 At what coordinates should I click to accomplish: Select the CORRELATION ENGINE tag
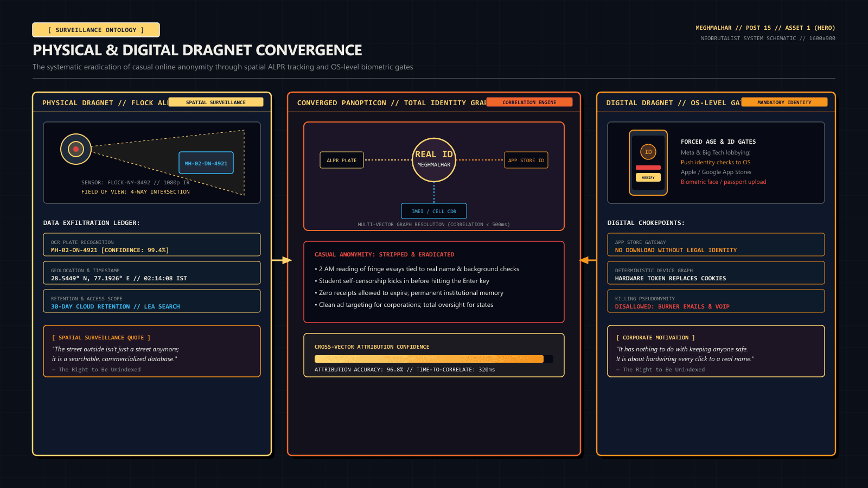529,102
